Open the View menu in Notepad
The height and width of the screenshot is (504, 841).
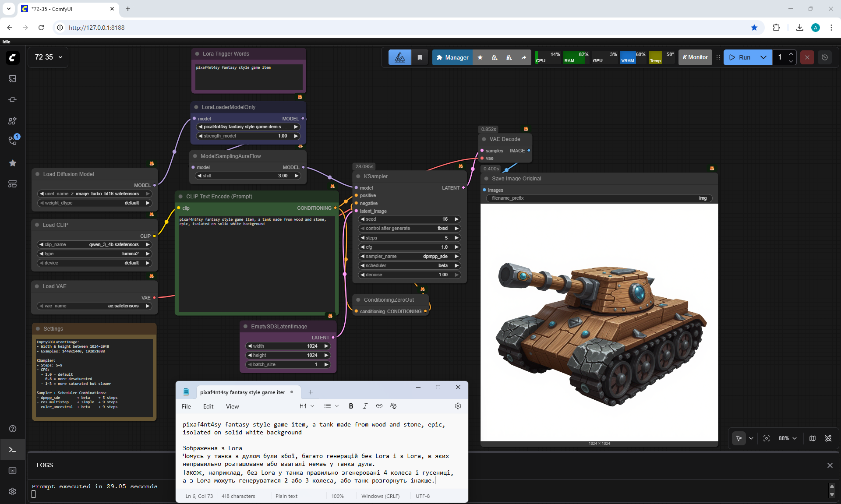point(232,406)
